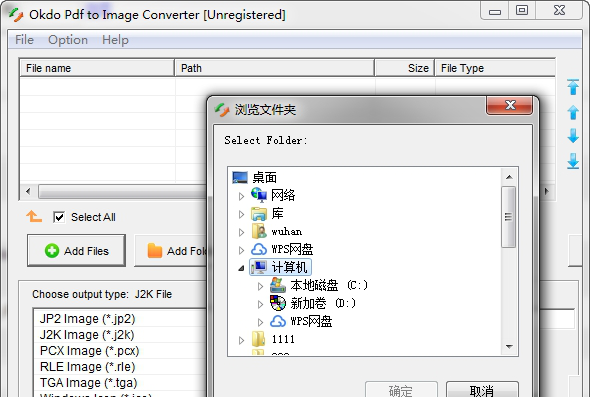Sort by Size column header

(405, 68)
